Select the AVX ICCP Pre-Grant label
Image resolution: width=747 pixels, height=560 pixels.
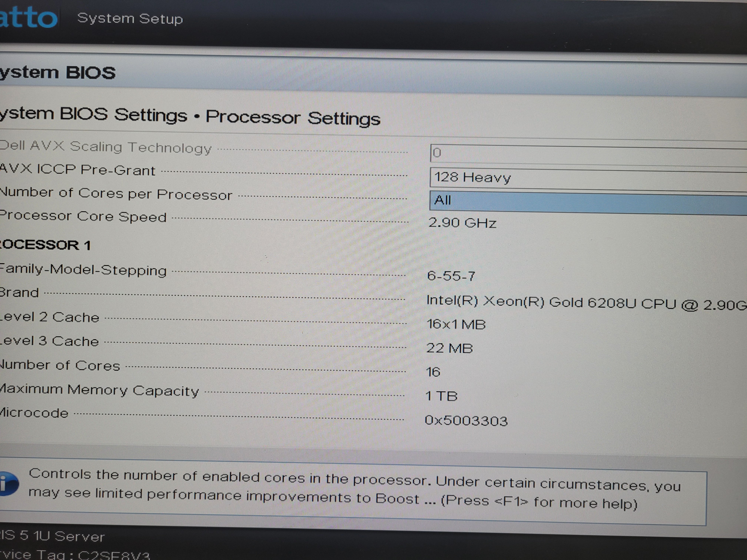click(77, 169)
